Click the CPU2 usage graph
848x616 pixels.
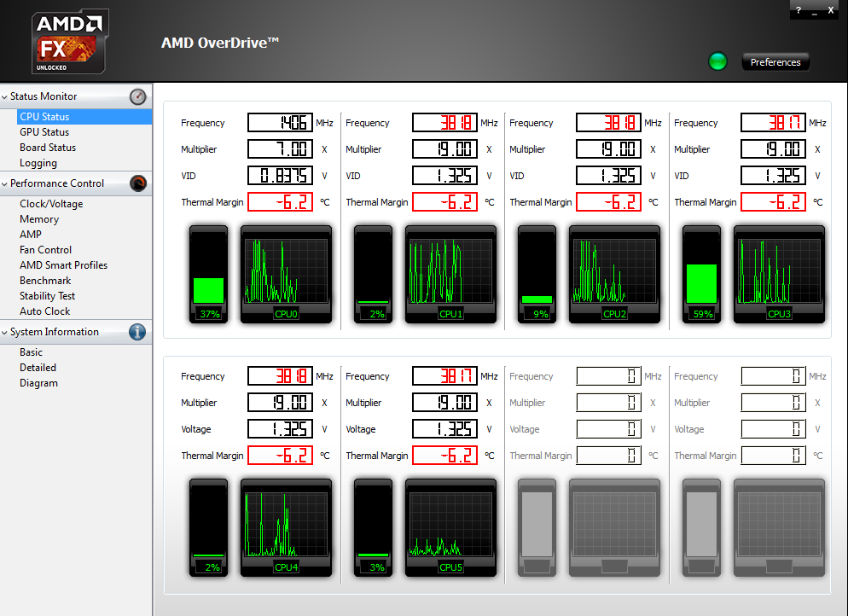point(614,274)
